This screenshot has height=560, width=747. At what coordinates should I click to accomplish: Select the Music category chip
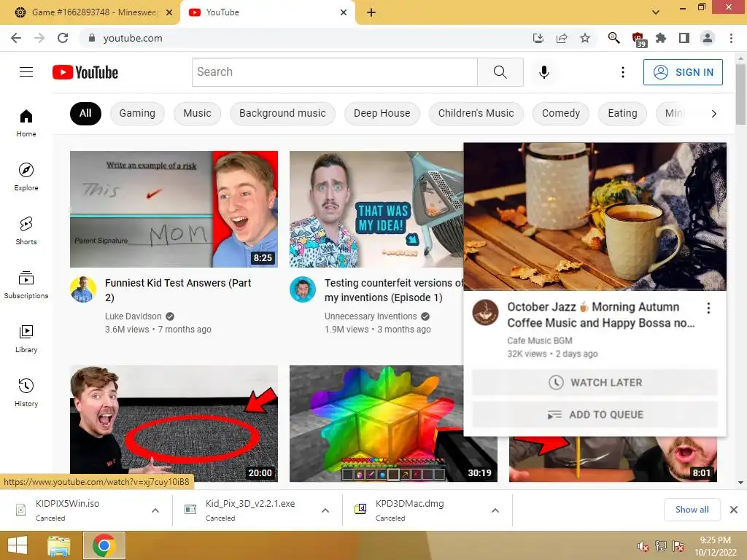(197, 113)
